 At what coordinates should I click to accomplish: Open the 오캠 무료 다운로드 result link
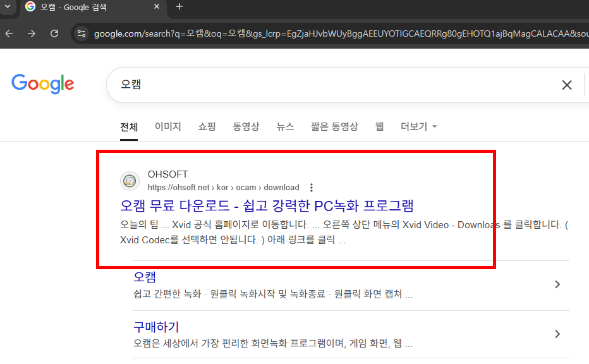click(265, 205)
